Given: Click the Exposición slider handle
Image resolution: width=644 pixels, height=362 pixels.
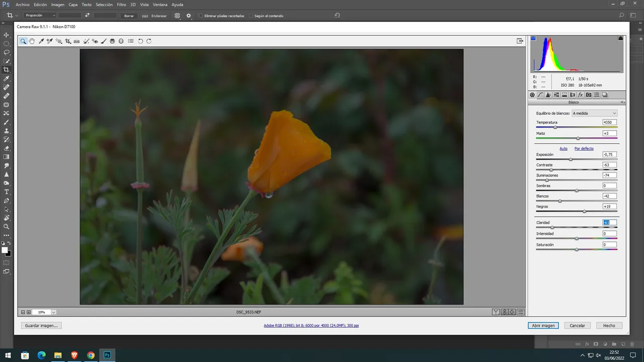Looking at the screenshot, I should (571, 159).
